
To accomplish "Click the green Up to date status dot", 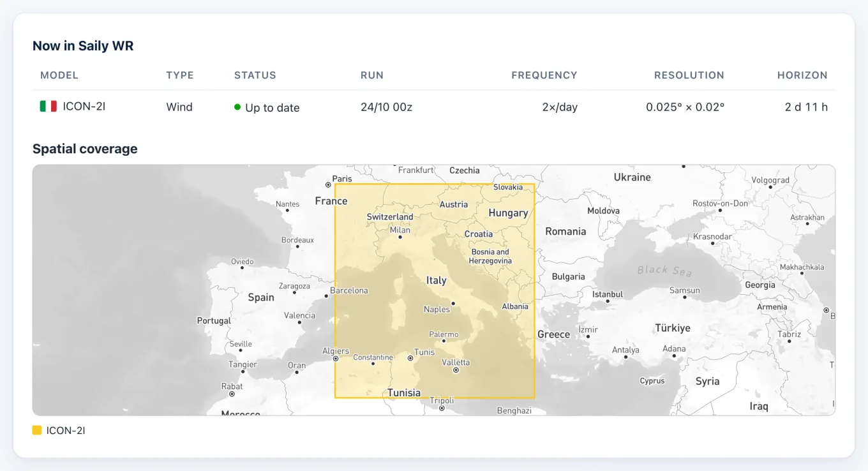I will click(x=237, y=107).
